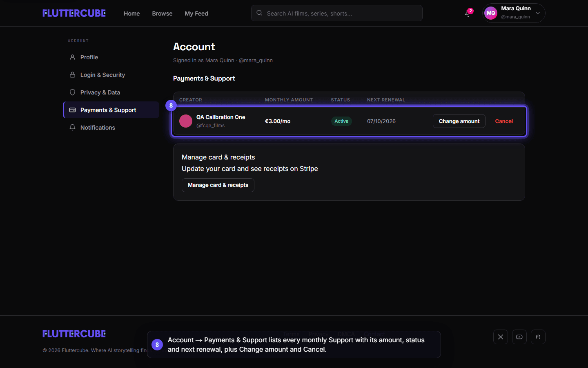The height and width of the screenshot is (368, 588).
Task: Click the €3.00/mo monthly amount
Action: click(x=278, y=121)
